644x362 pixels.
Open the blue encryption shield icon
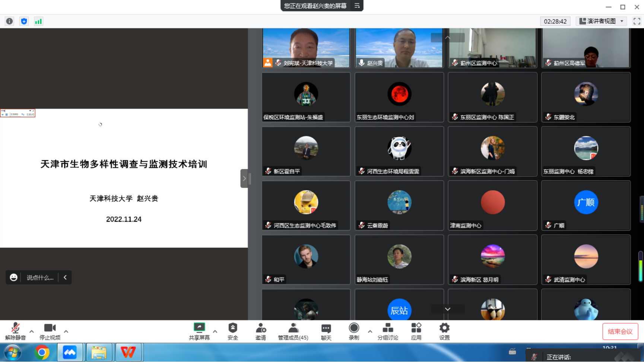tap(24, 21)
